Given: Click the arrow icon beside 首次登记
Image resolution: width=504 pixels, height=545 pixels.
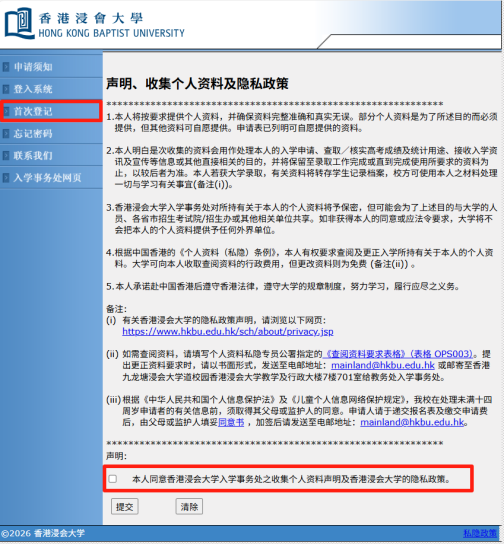Looking at the screenshot, I should click(6, 111).
